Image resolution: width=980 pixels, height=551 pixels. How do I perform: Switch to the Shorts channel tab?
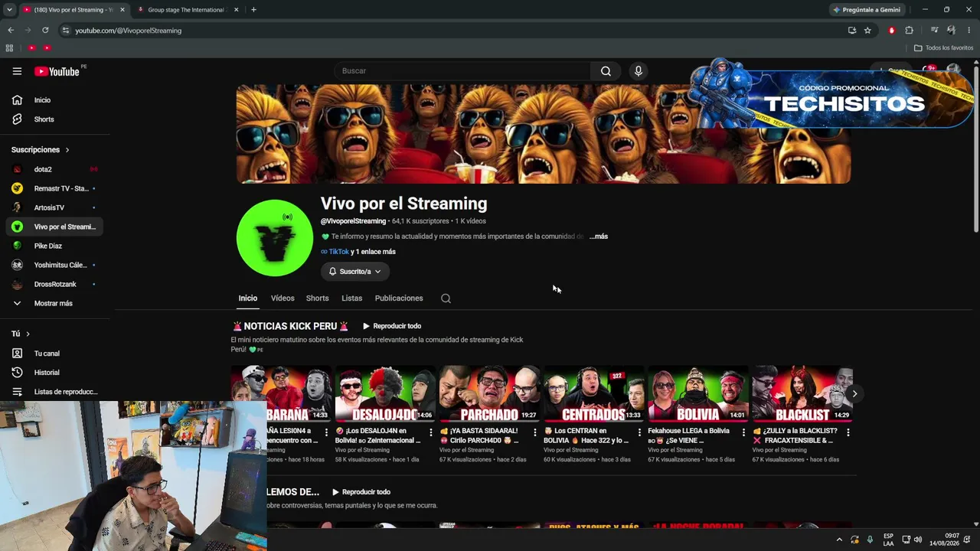point(317,298)
